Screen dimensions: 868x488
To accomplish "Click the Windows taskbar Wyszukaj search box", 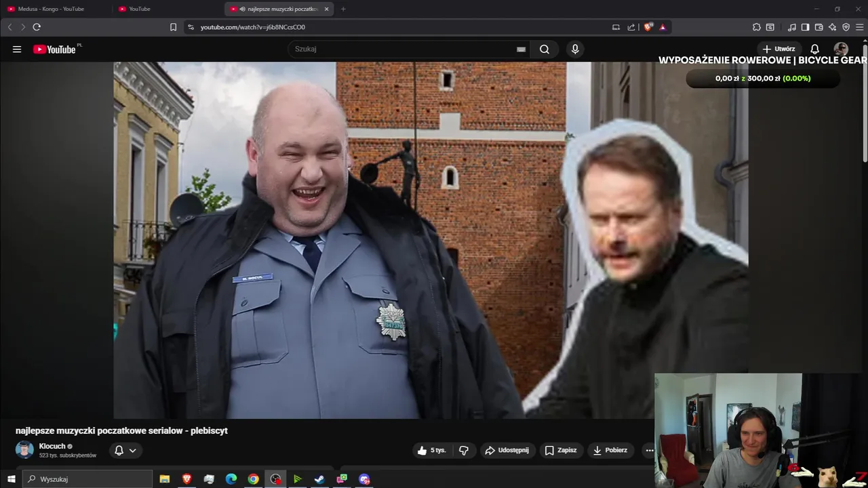I will tap(87, 479).
